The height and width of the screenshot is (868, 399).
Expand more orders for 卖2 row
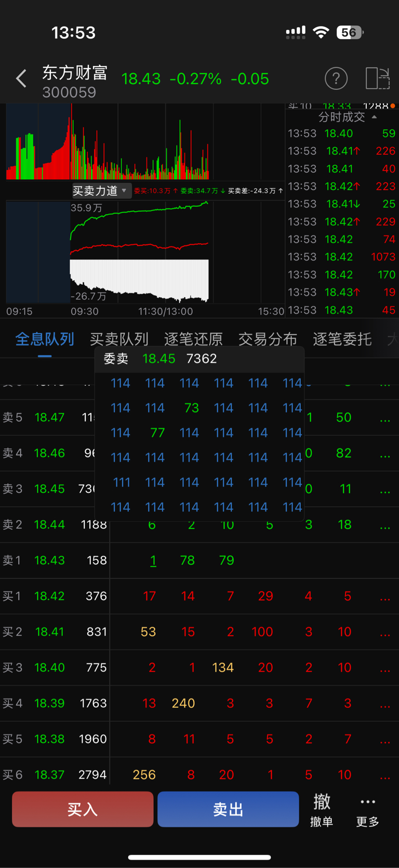385,525
